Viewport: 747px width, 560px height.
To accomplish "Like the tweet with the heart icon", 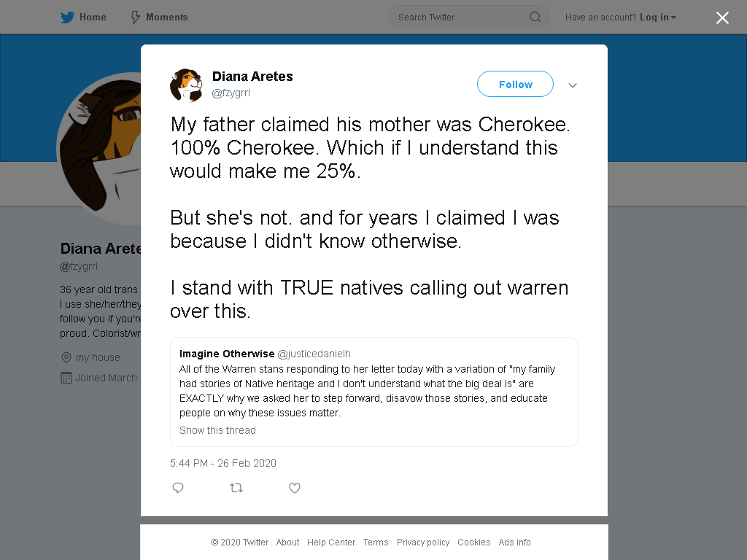I will pyautogui.click(x=295, y=488).
